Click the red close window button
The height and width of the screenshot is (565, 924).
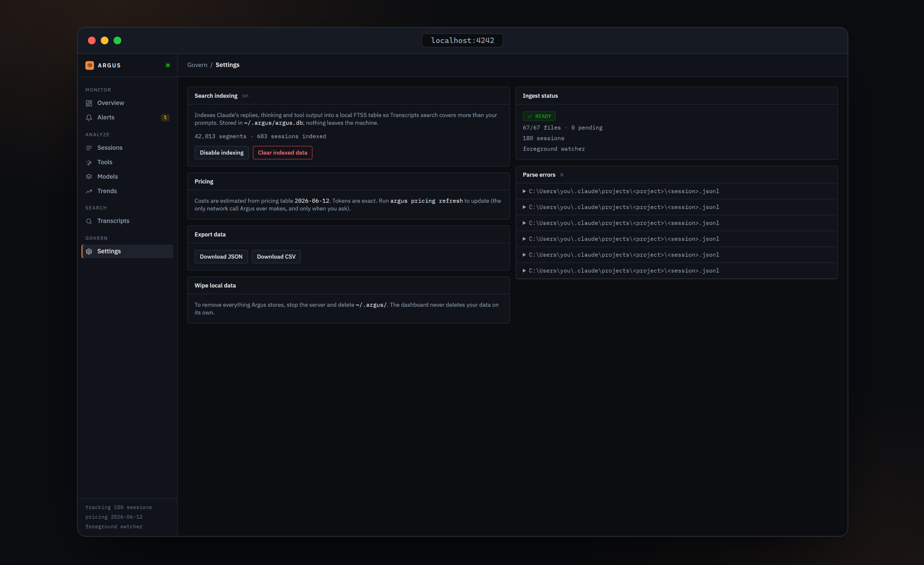91,40
